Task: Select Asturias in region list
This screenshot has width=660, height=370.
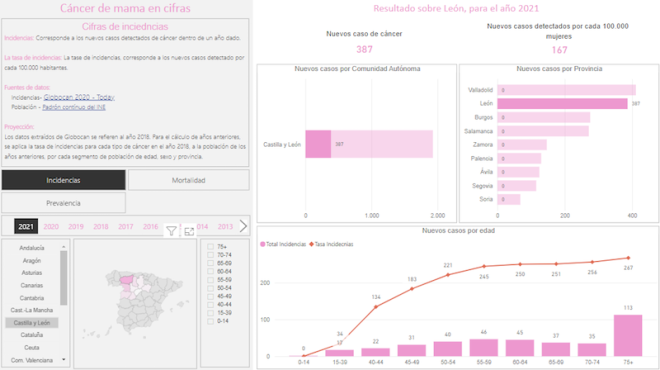Action: click(32, 273)
